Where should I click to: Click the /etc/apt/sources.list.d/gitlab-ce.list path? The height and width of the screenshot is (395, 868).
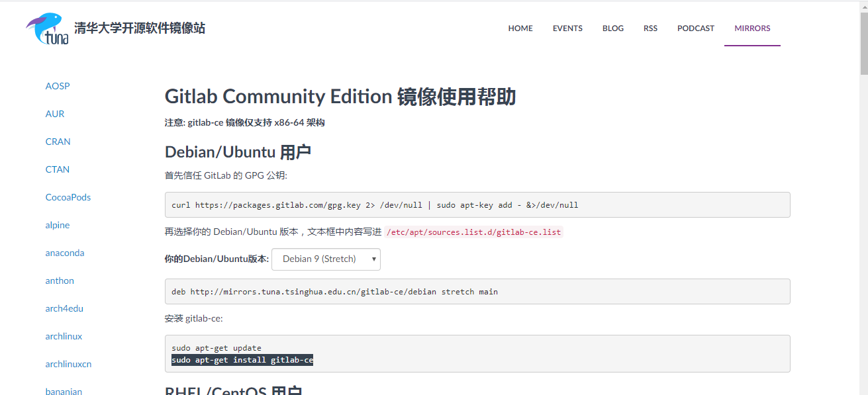473,232
